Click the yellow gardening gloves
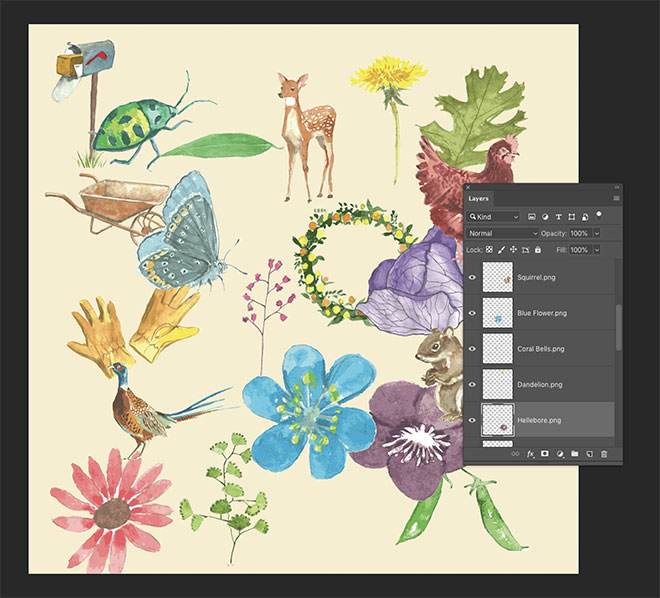This screenshot has width=660, height=598. click(134, 330)
